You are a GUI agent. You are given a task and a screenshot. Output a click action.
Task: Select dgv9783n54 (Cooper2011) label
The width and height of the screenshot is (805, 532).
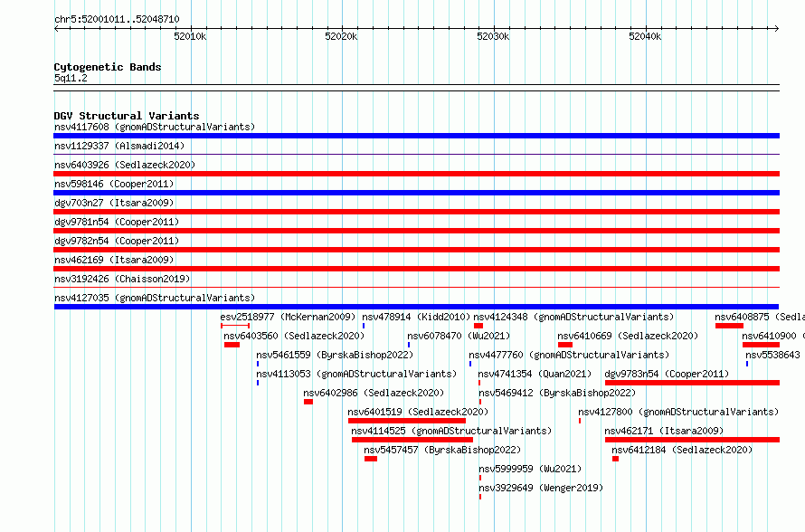(667, 374)
